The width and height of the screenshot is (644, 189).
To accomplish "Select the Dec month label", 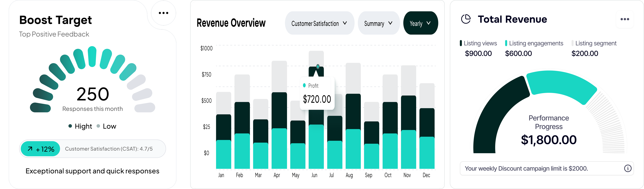I will 426,175.
